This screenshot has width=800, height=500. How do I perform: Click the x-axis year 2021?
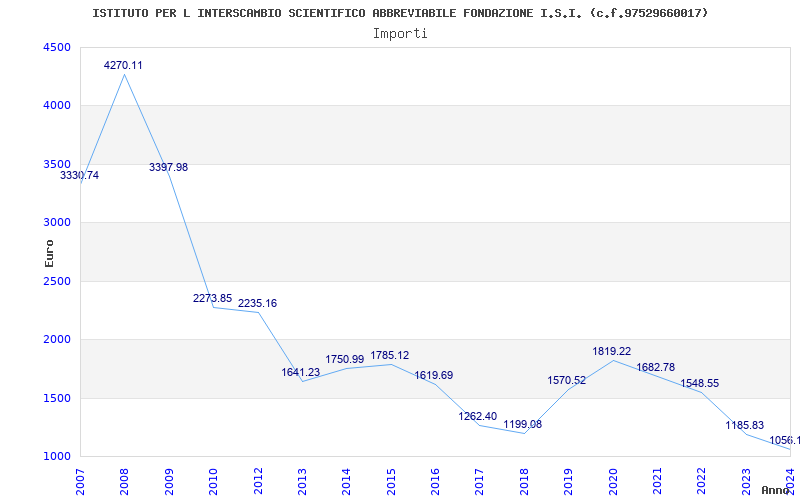pos(657,482)
